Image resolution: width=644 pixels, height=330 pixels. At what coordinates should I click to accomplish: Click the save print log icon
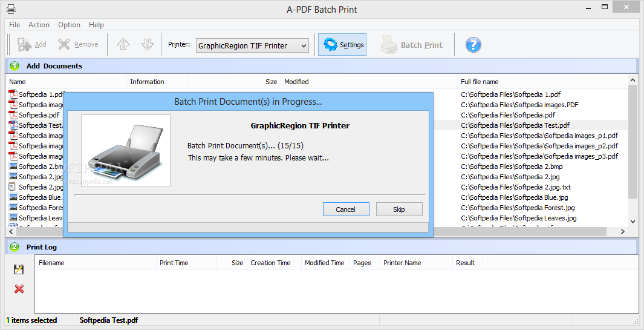pyautogui.click(x=19, y=269)
